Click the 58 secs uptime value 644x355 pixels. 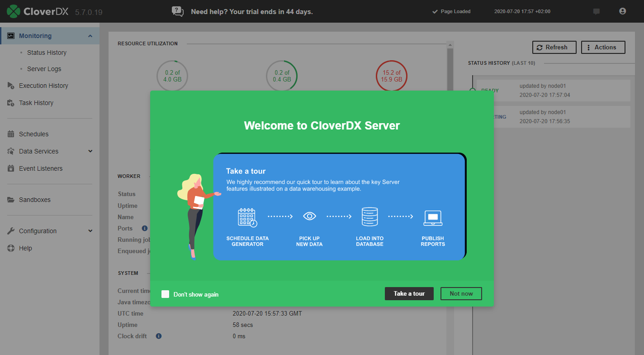coord(243,325)
